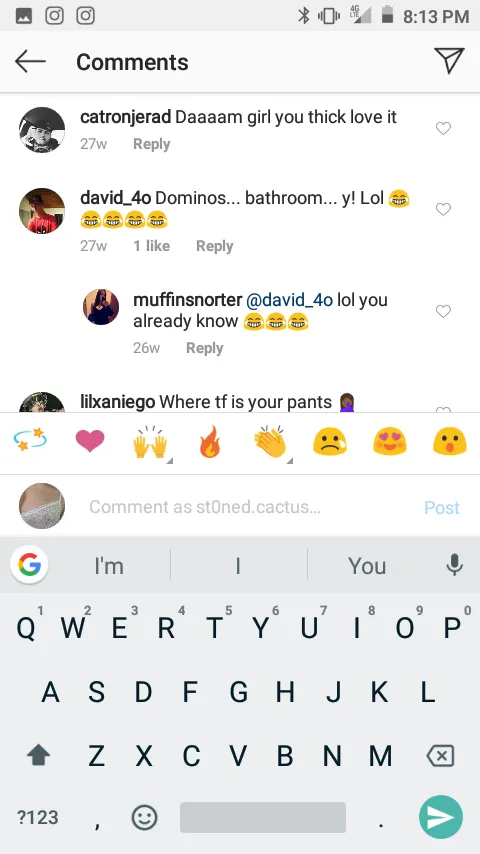Image resolution: width=480 pixels, height=854 pixels.
Task: Insert the surprised face emoji
Action: pyautogui.click(x=449, y=441)
